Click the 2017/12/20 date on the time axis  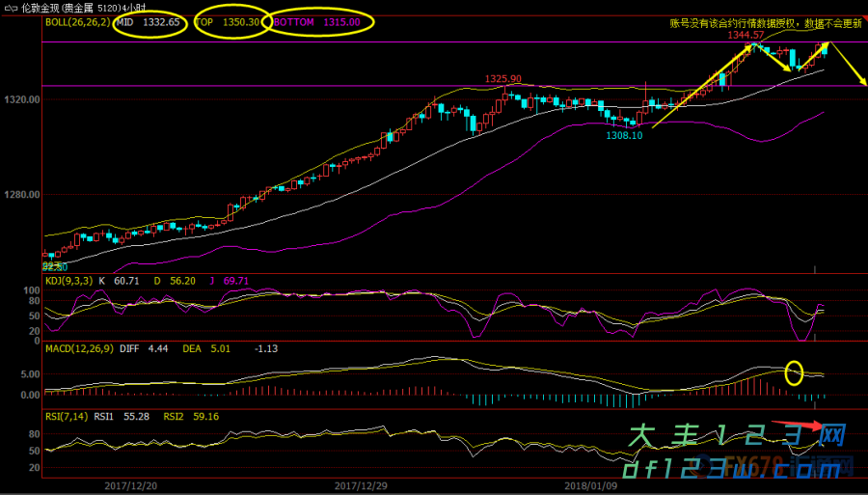(x=129, y=485)
